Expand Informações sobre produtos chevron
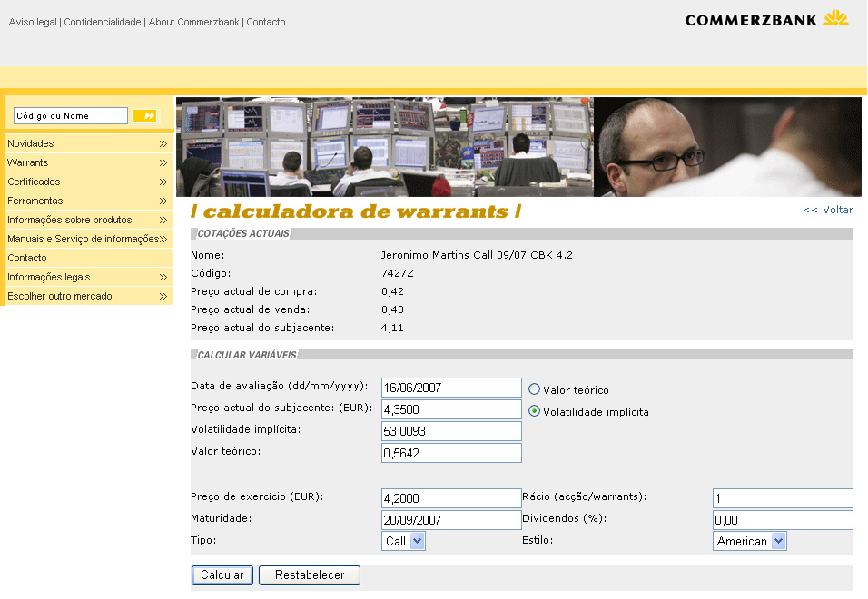The image size is (868, 599). point(163,221)
